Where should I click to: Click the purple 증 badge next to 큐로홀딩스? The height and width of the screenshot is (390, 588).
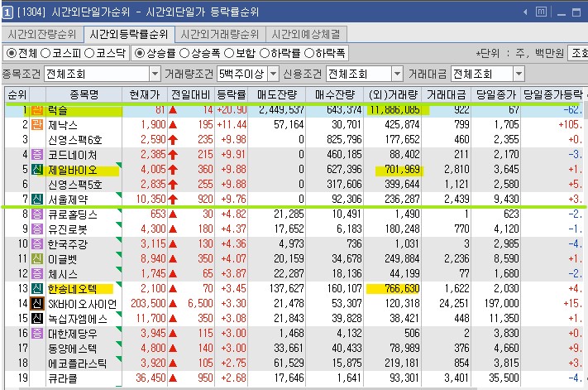37,214
